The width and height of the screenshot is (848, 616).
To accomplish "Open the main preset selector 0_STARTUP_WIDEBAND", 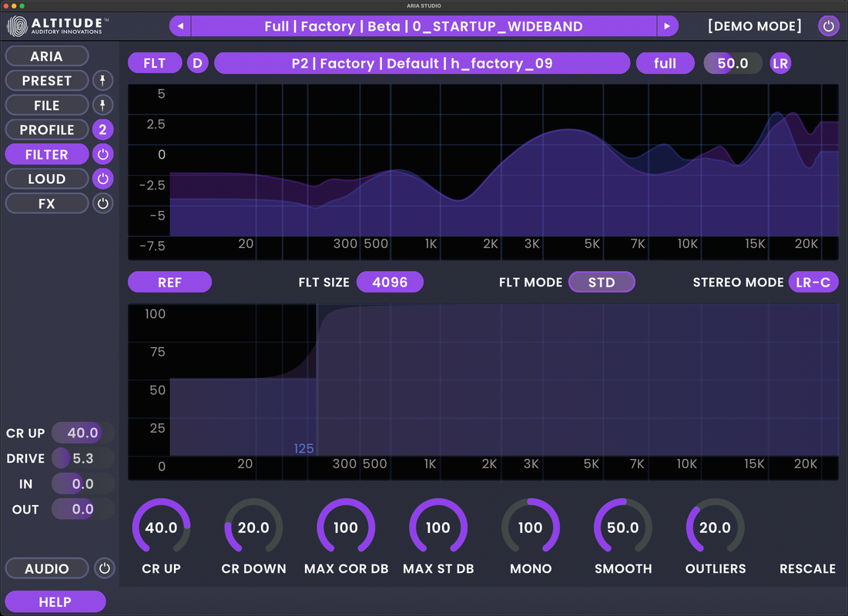I will [x=424, y=26].
